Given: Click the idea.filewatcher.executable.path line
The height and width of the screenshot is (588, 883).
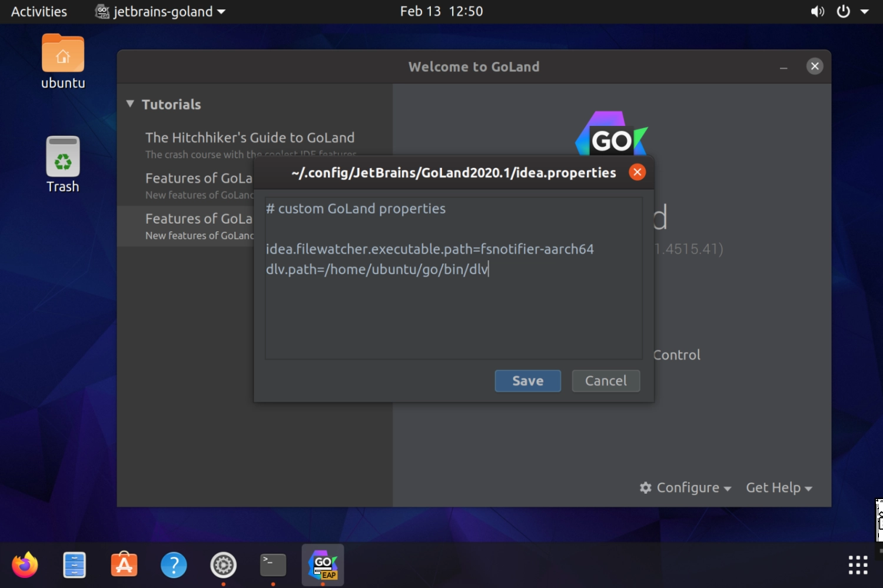Looking at the screenshot, I should click(x=430, y=249).
